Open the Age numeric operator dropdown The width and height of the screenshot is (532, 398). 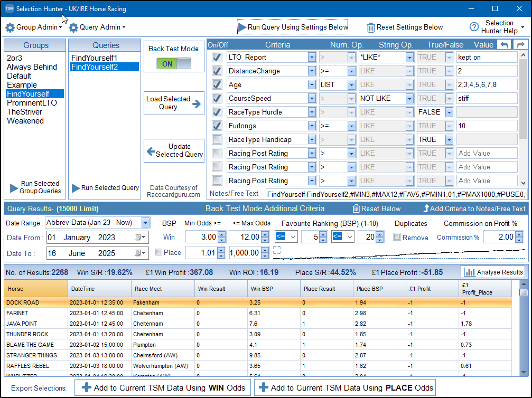[351, 84]
